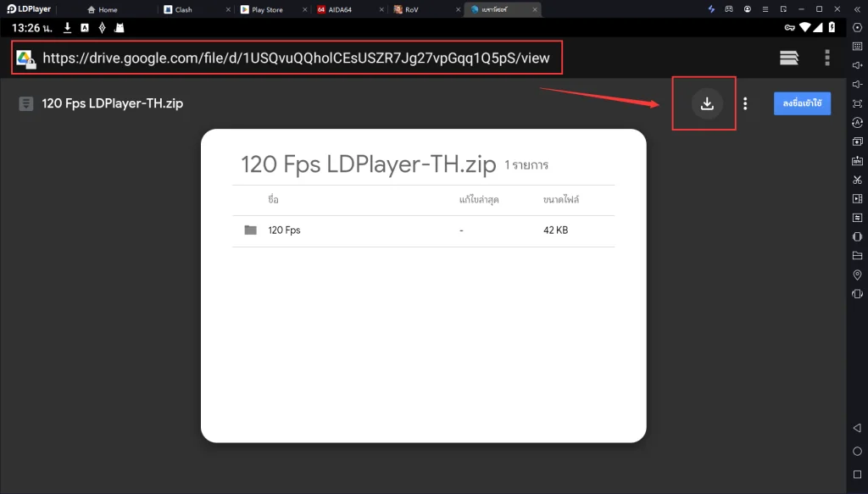Open the browser tabs stack icon
The image size is (868, 494).
(789, 58)
